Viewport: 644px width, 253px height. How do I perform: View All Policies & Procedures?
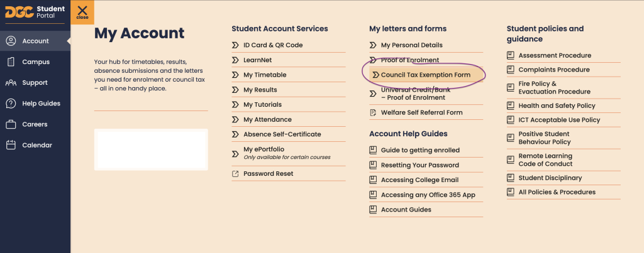[x=557, y=192]
